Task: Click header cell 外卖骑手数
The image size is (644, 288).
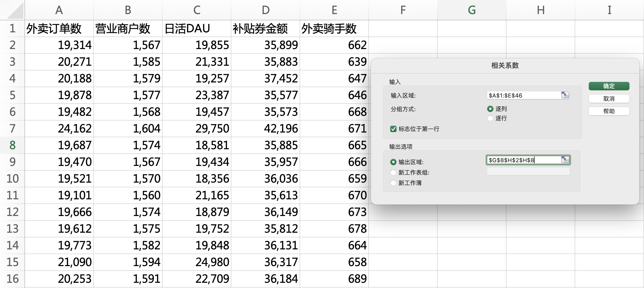Action: tap(334, 28)
